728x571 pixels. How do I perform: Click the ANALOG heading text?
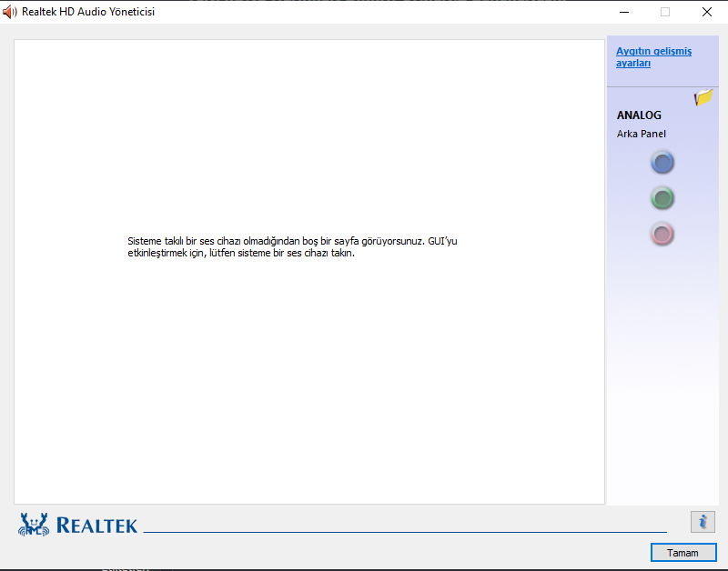click(639, 115)
